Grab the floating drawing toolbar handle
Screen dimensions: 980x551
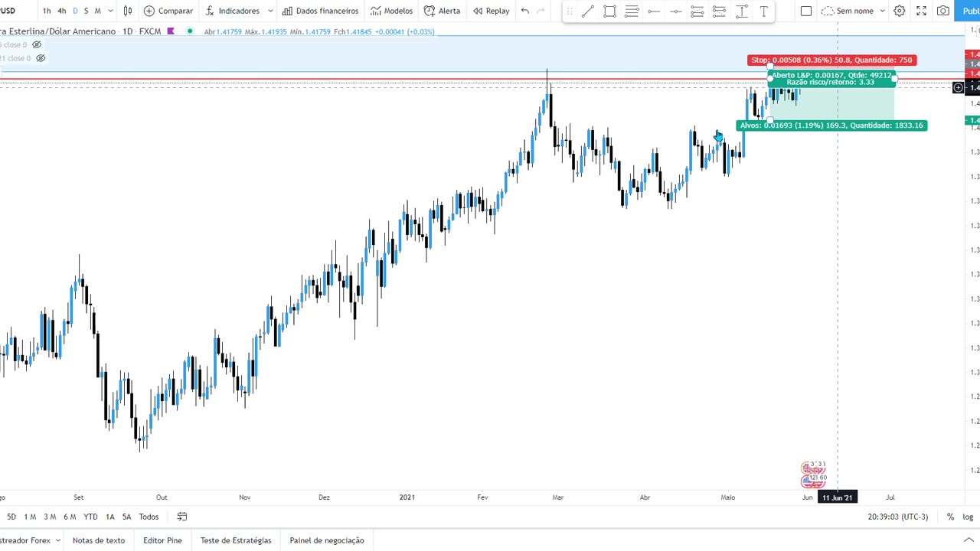(570, 11)
